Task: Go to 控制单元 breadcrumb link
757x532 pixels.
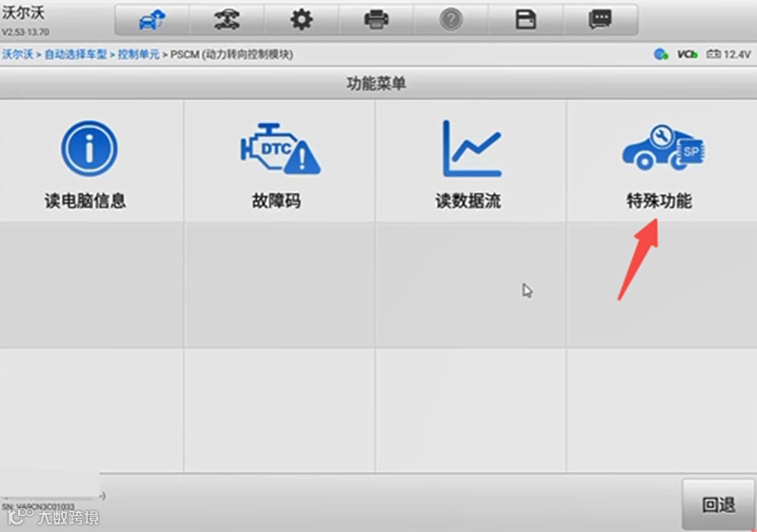Action: pyautogui.click(x=139, y=54)
